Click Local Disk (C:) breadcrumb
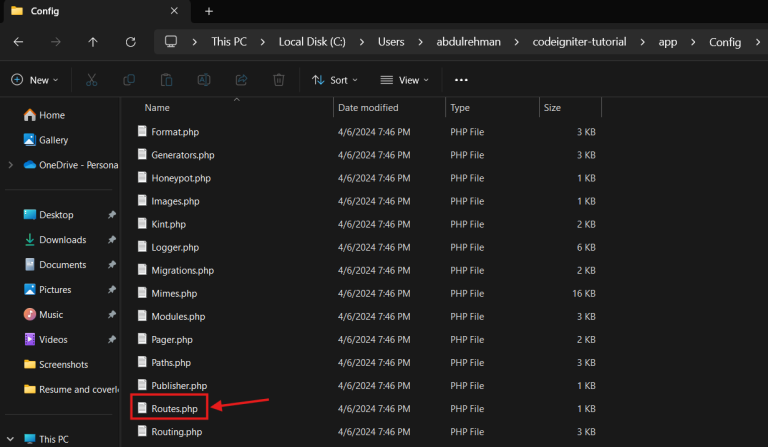The image size is (768, 447). (312, 42)
